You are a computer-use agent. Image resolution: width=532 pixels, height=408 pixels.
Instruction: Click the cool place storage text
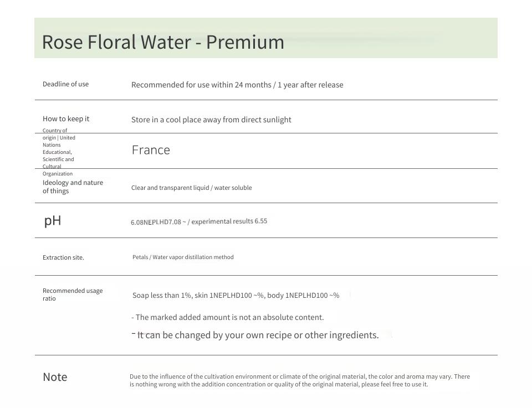point(211,120)
